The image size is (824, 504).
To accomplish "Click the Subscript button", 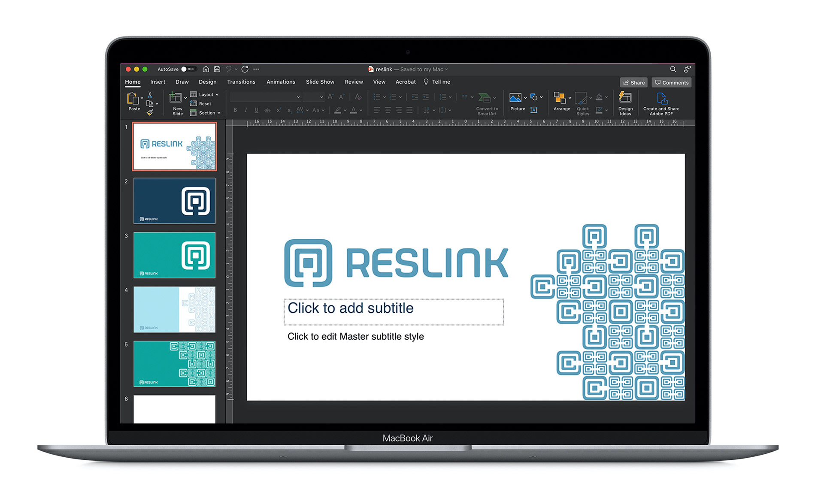I will click(289, 110).
